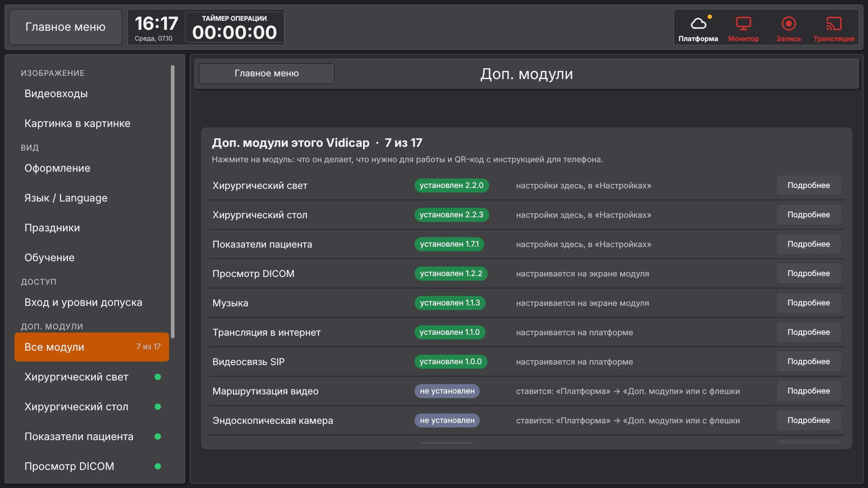Click the установлен 2.2.3 badge
Image resolution: width=868 pixels, height=488 pixels.
click(452, 215)
